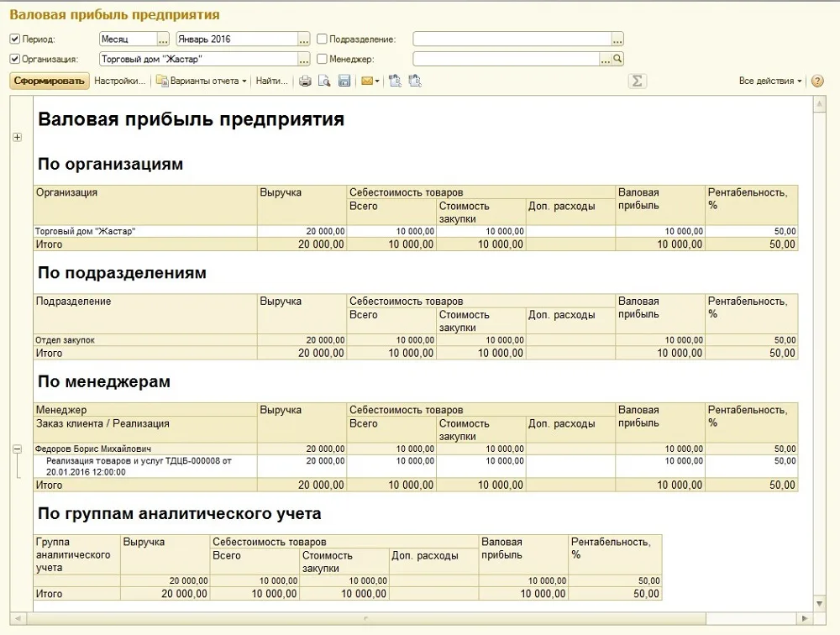Click the По подразделениям section heading
The height and width of the screenshot is (635, 840).
[x=122, y=273]
